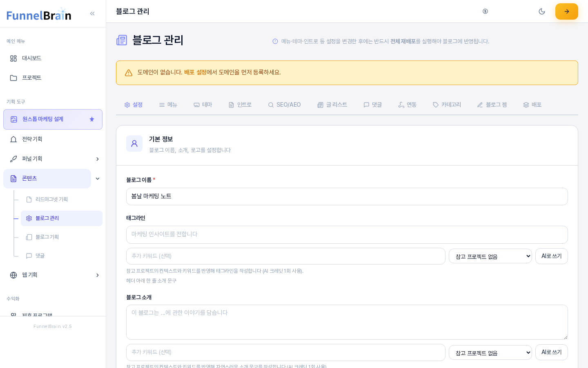This screenshot has width=588, height=368.
Task: Open the 블로그 소개 참고 프로젝트 dropdown
Action: (x=490, y=352)
